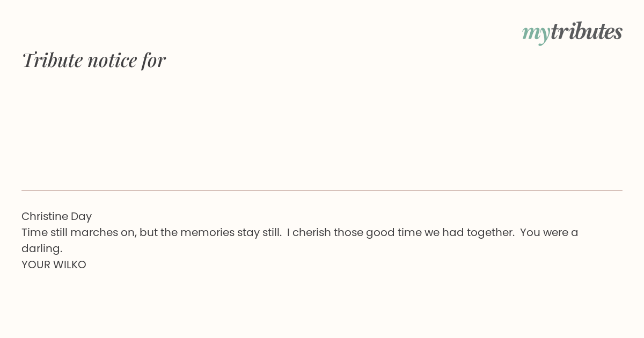Select the "YOUR WILKO" signature

coord(54,265)
